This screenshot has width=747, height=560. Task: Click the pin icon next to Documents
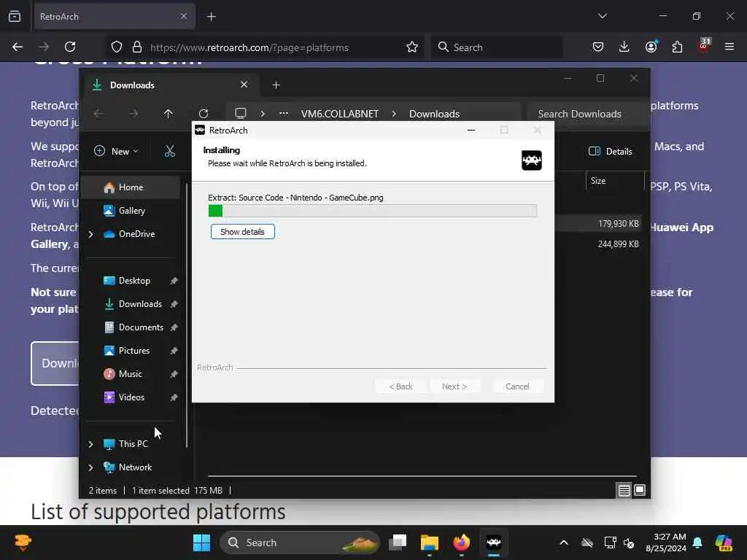pos(174,327)
